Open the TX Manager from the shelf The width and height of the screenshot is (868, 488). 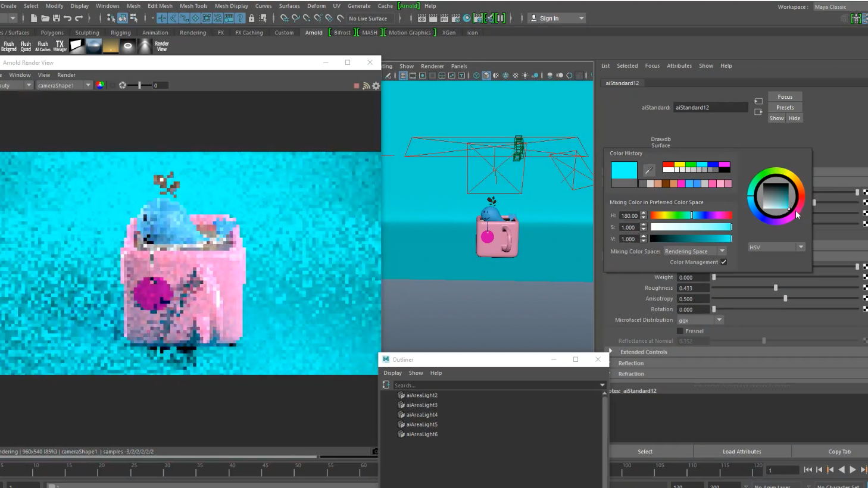pyautogui.click(x=60, y=46)
